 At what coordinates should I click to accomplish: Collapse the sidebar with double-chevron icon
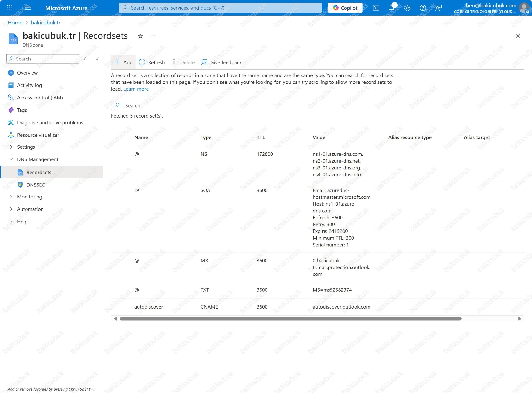pyautogui.click(x=97, y=59)
